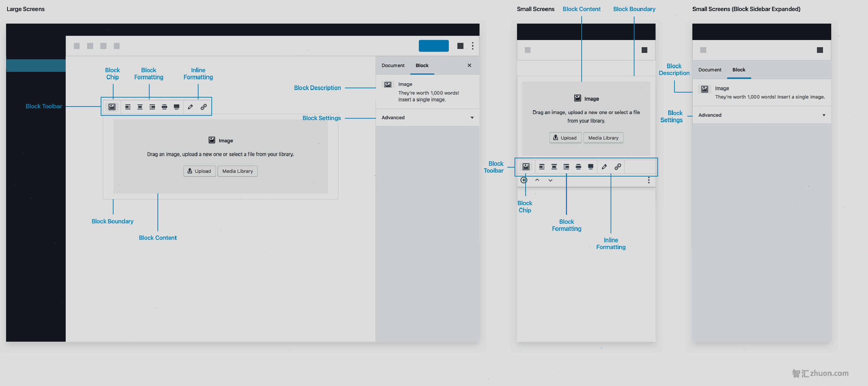
Task: Click the image block icon in toolbar
Action: point(111,107)
